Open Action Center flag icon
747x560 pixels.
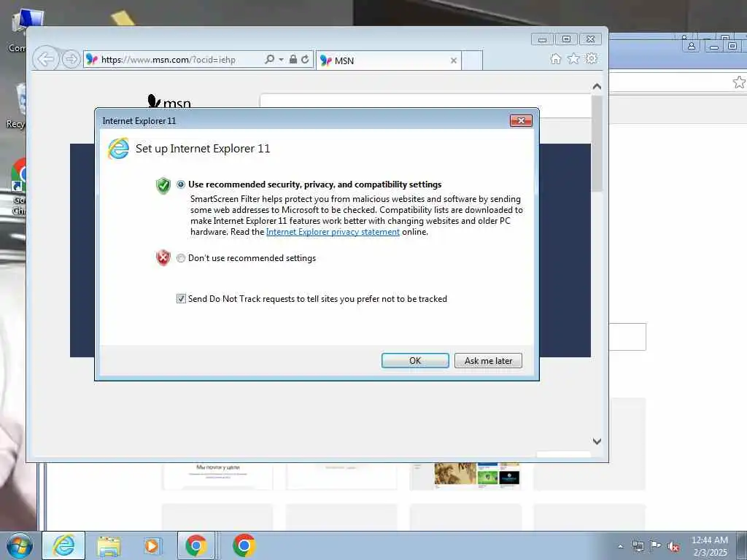point(656,546)
